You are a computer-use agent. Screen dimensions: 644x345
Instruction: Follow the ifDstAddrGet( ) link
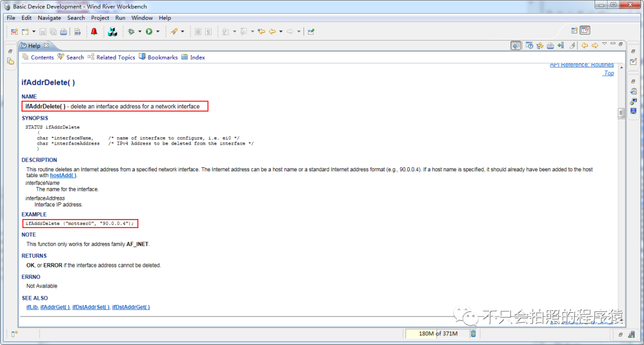[131, 307]
